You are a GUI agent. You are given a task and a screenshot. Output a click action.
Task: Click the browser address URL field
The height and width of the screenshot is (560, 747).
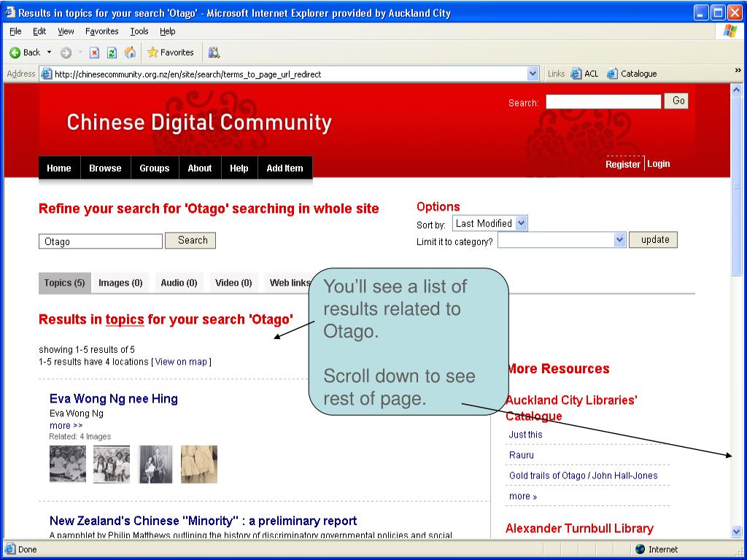coord(290,74)
